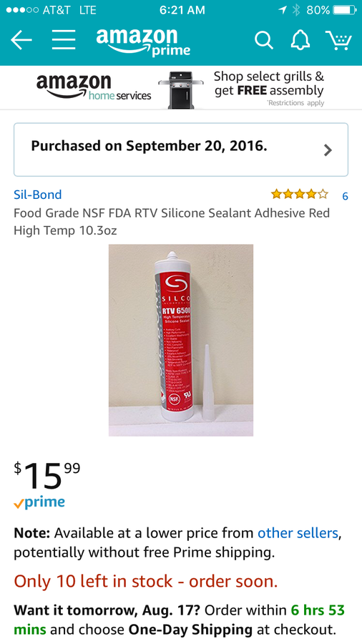Open Purchased on September 20, 2016 box
The image size is (362, 644).
click(181, 150)
